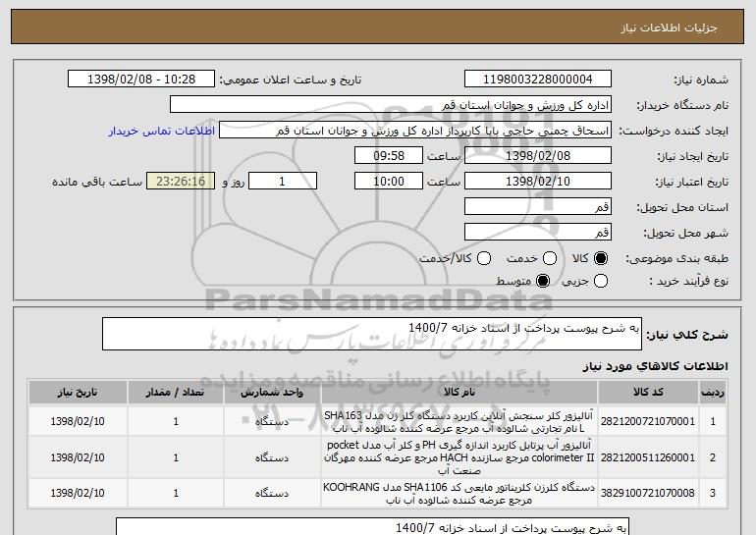Click the دستگاه unit cell in row 2

pyautogui.click(x=272, y=457)
